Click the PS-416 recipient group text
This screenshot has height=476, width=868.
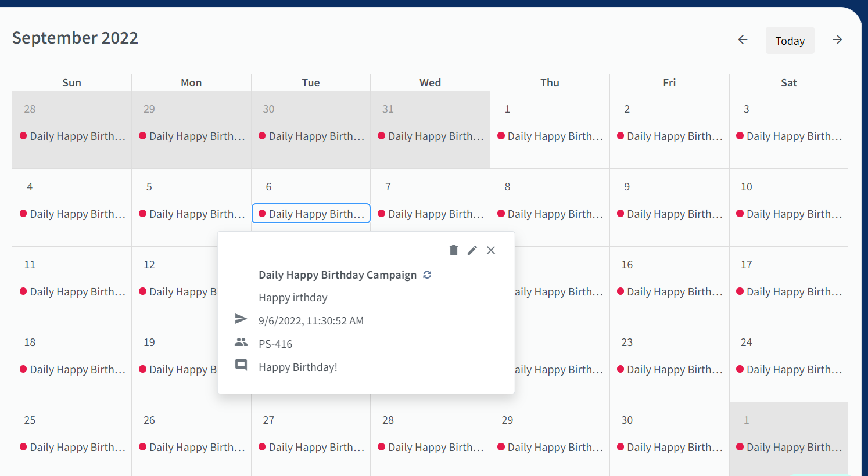[x=275, y=344]
